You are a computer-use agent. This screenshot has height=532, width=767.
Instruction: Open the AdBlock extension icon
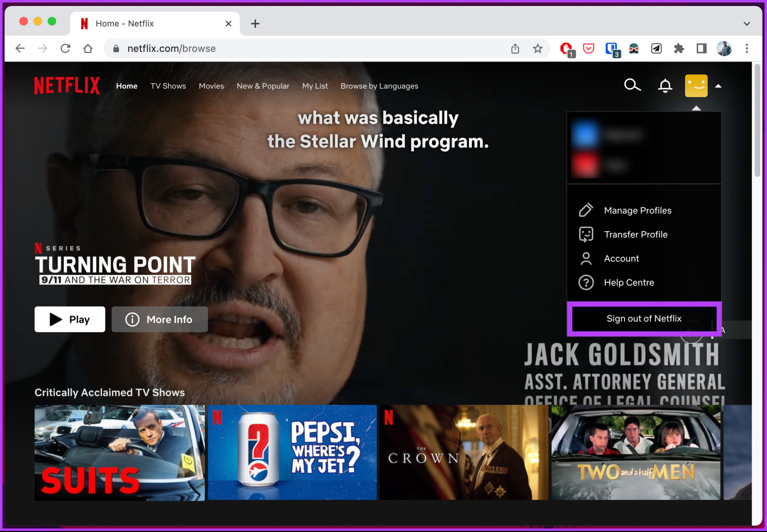click(566, 48)
